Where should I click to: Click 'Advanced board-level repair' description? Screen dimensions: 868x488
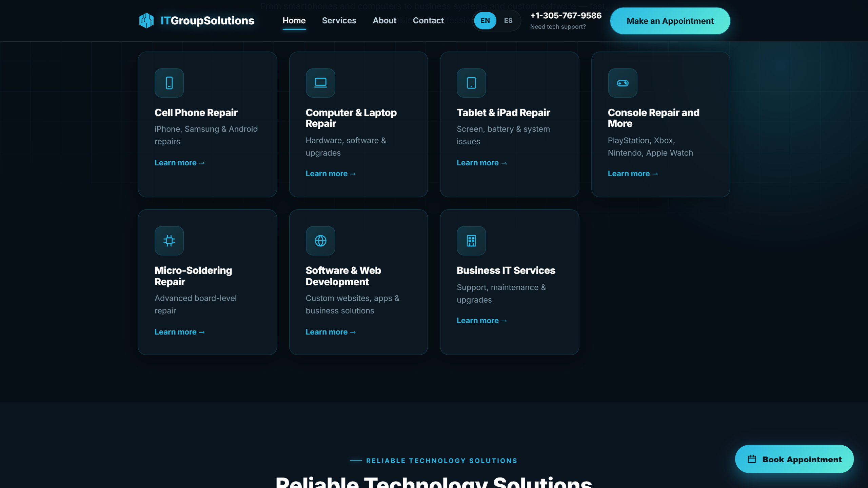point(196,304)
